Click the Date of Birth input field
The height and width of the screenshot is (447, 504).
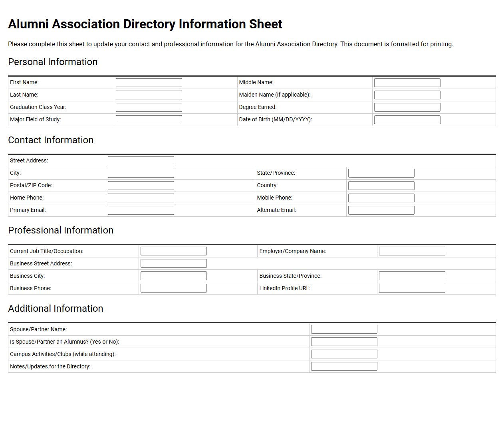point(407,120)
